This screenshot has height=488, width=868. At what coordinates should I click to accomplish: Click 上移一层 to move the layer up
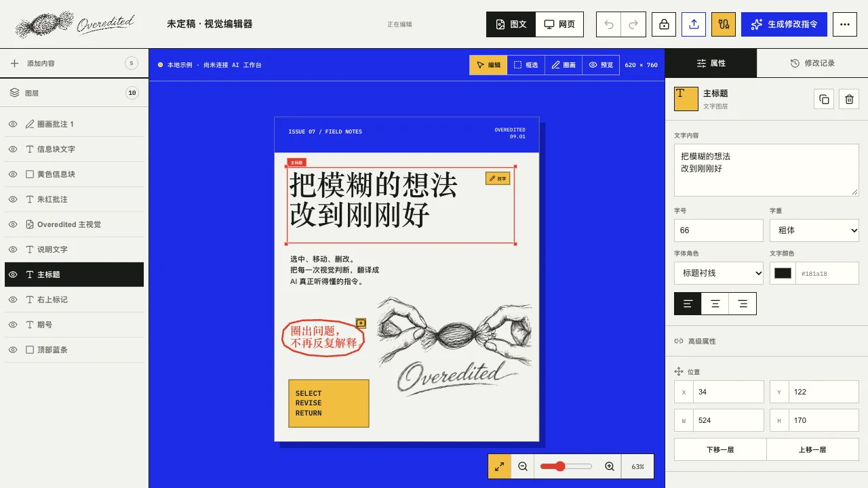(x=812, y=449)
